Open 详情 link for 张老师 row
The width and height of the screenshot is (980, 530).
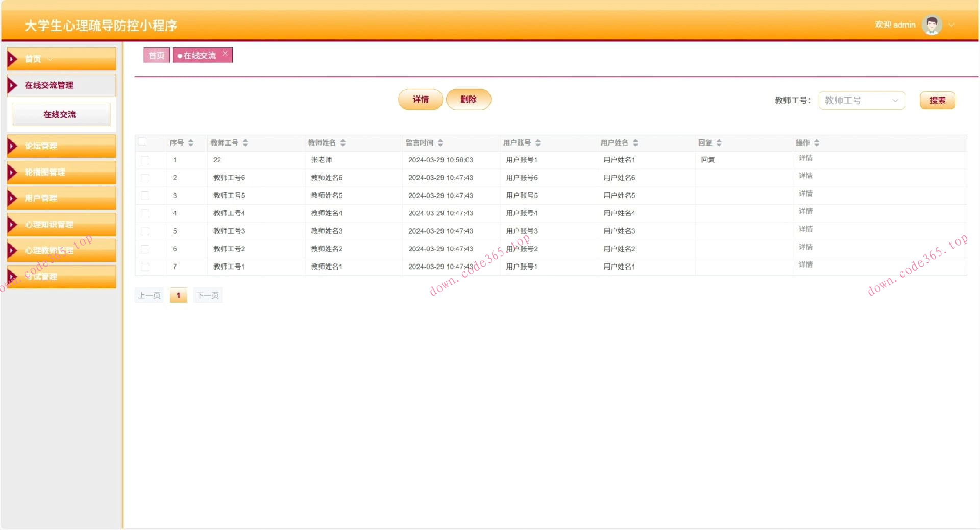[805, 158]
